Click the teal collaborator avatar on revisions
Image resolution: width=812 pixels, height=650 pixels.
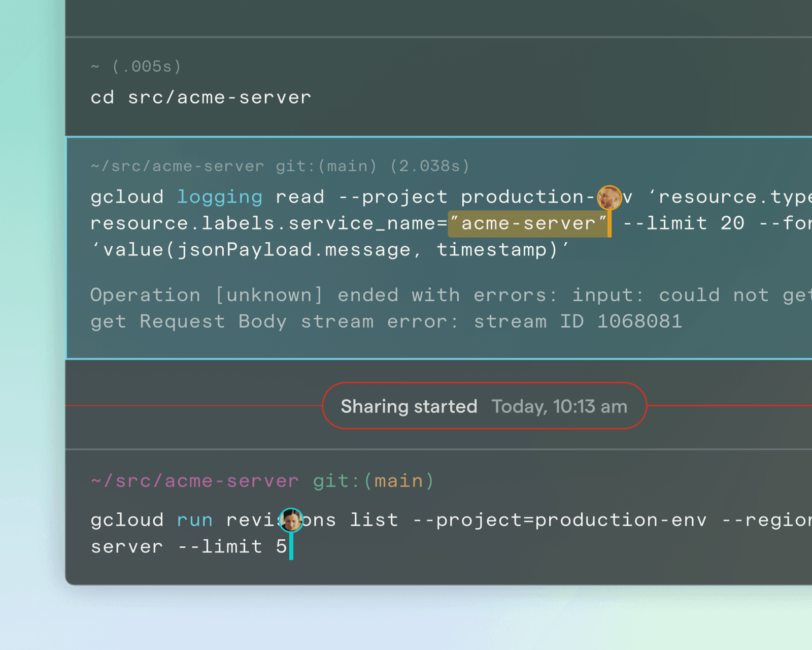click(x=291, y=521)
